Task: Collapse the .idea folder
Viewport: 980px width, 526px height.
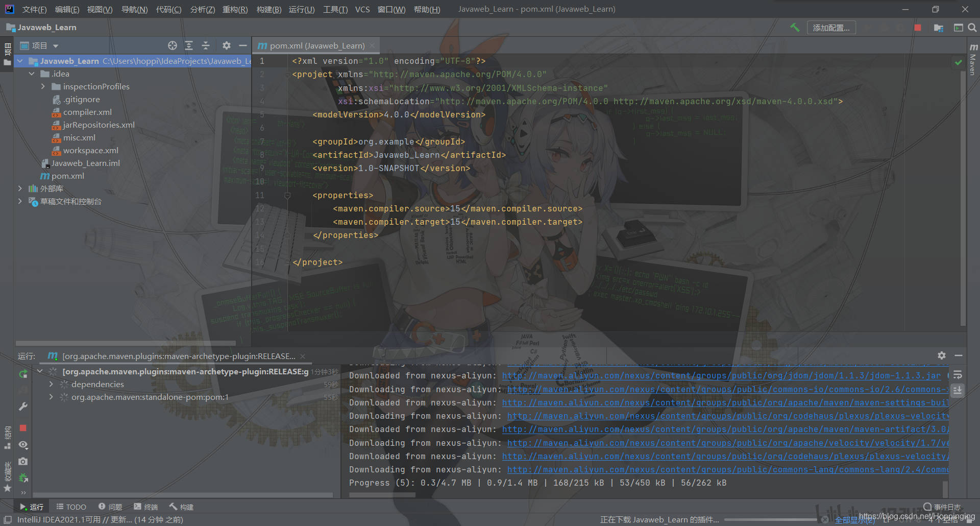Action: [x=32, y=74]
